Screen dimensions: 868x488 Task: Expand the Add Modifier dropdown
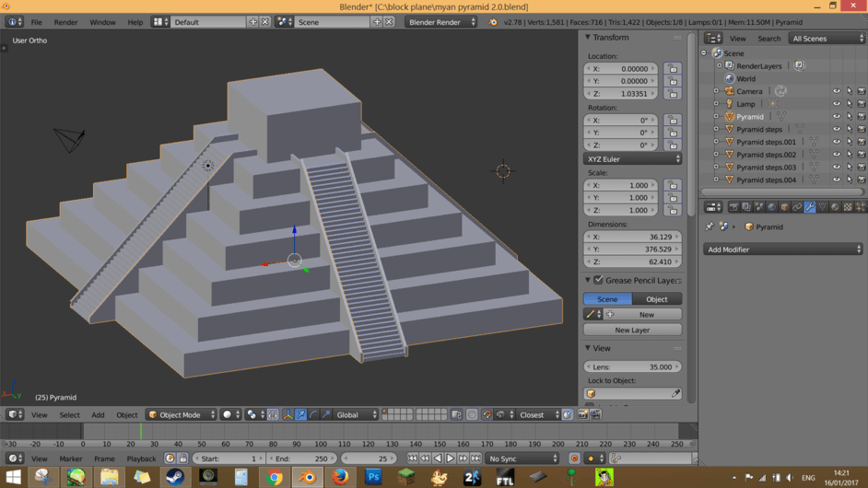click(x=783, y=250)
